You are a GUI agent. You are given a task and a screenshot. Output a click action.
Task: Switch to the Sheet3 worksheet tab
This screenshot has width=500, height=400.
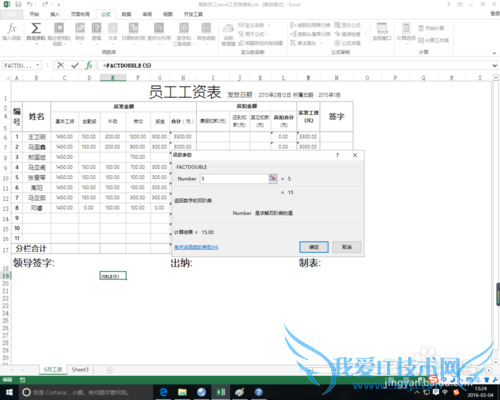tap(80, 370)
